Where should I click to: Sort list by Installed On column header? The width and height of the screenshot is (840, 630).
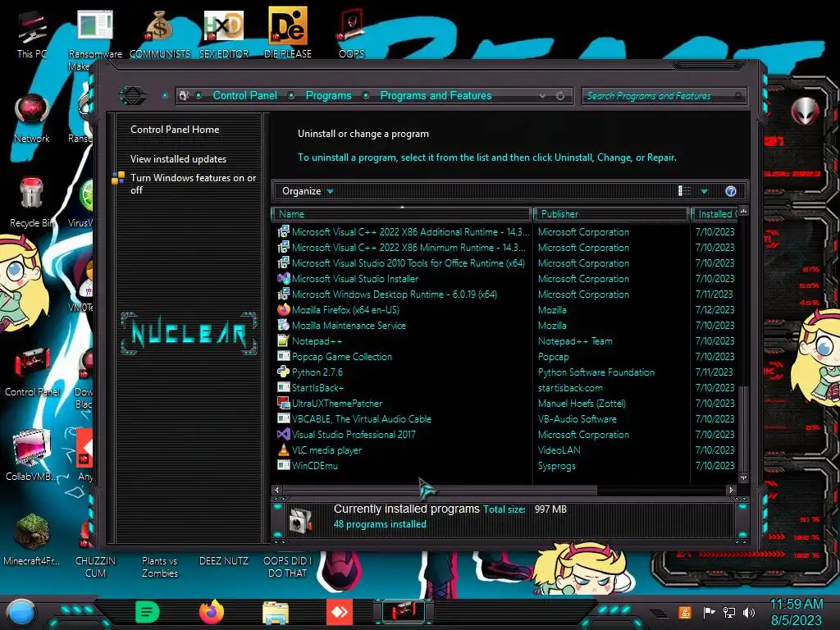pyautogui.click(x=715, y=214)
